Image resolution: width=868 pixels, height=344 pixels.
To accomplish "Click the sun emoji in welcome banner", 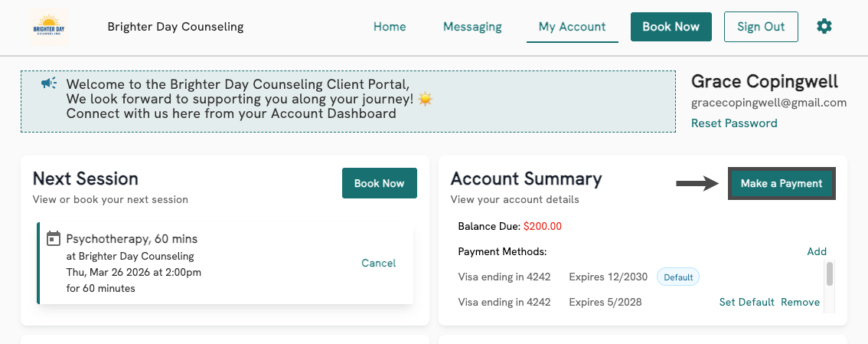I will coord(425,99).
